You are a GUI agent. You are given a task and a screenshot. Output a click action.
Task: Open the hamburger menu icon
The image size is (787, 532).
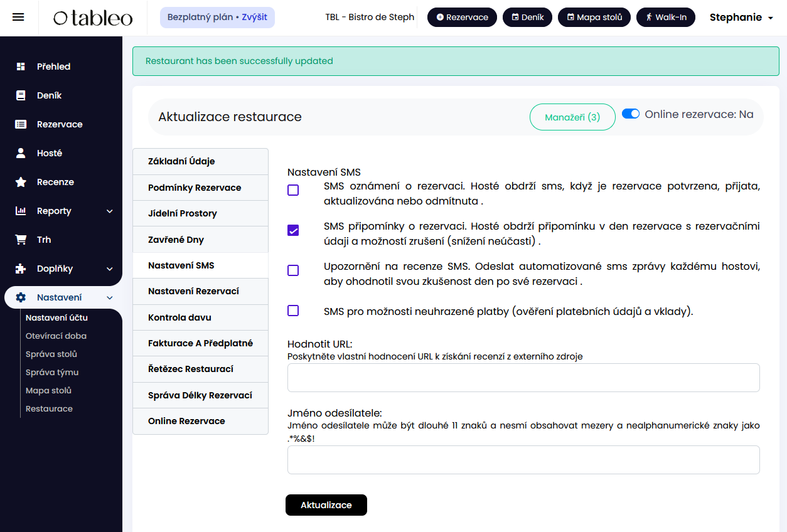point(18,18)
